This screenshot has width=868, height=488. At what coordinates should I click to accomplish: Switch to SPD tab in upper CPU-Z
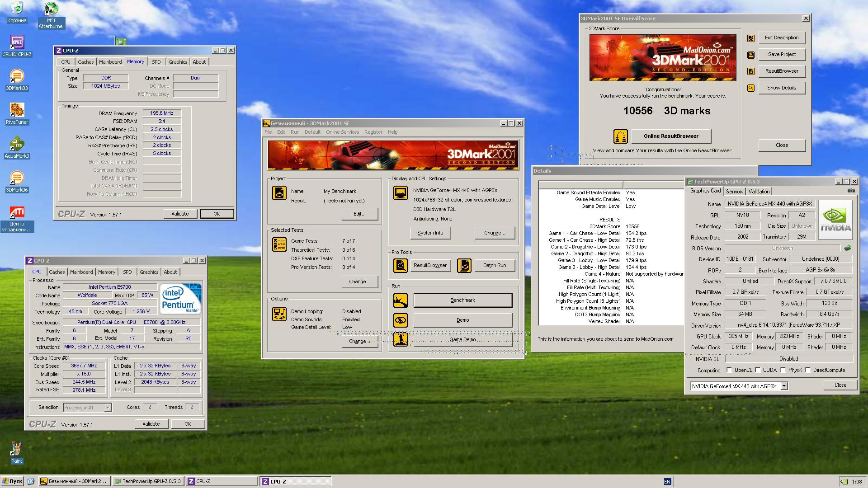[x=156, y=62]
